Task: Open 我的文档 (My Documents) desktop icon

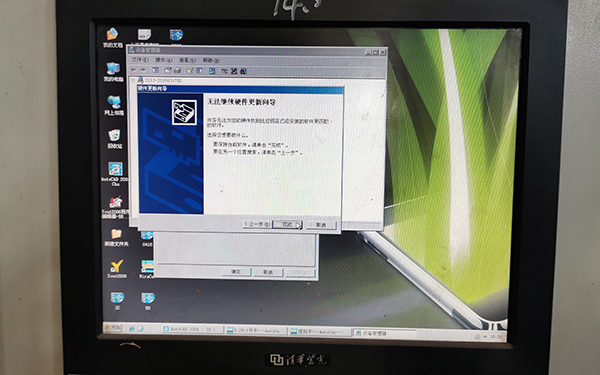Action: point(112,38)
